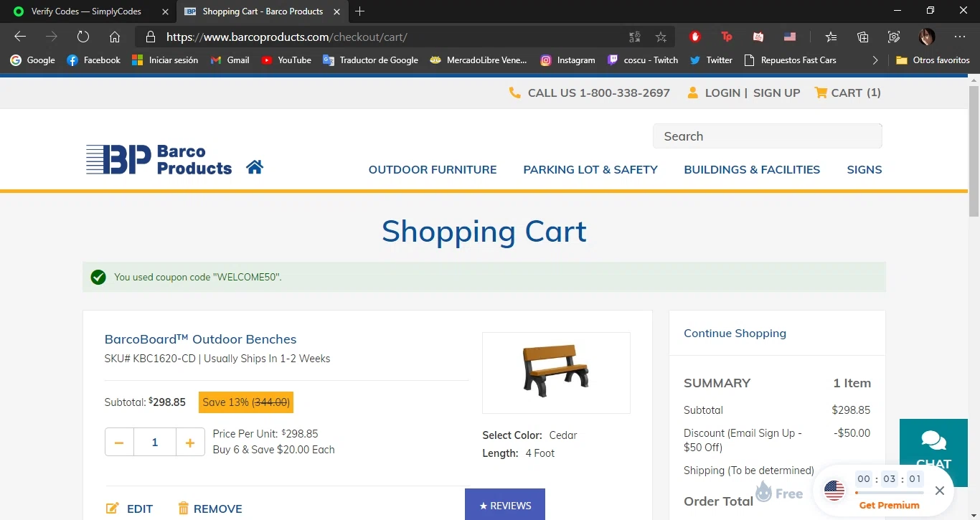Click the SIGN UP link
The width and height of the screenshot is (980, 520).
click(x=777, y=93)
